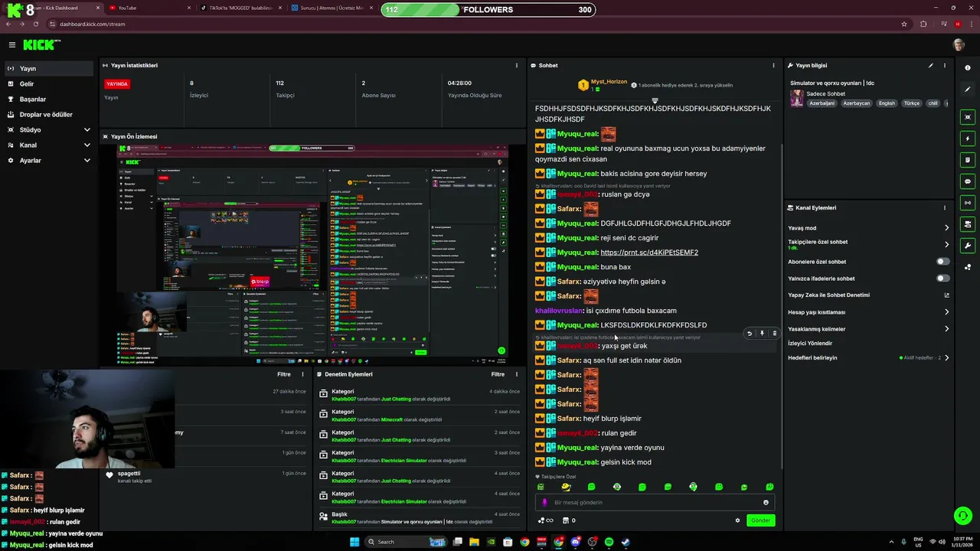Viewport: 980px width, 551px height.
Task: Expand the Kanal sidebar section
Action: click(x=47, y=145)
